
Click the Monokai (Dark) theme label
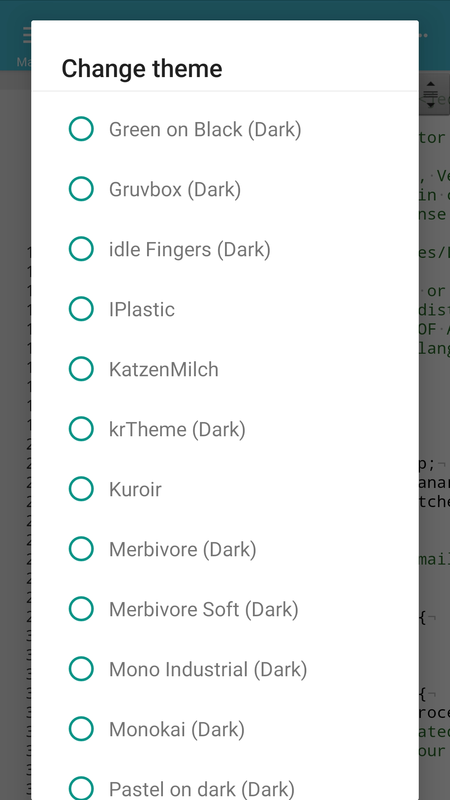tap(177, 730)
